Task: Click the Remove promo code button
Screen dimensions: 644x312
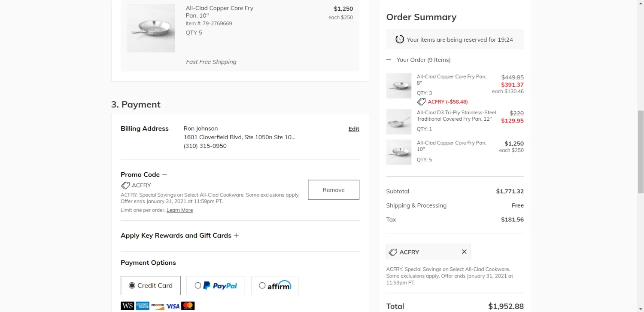Action: coord(334,190)
